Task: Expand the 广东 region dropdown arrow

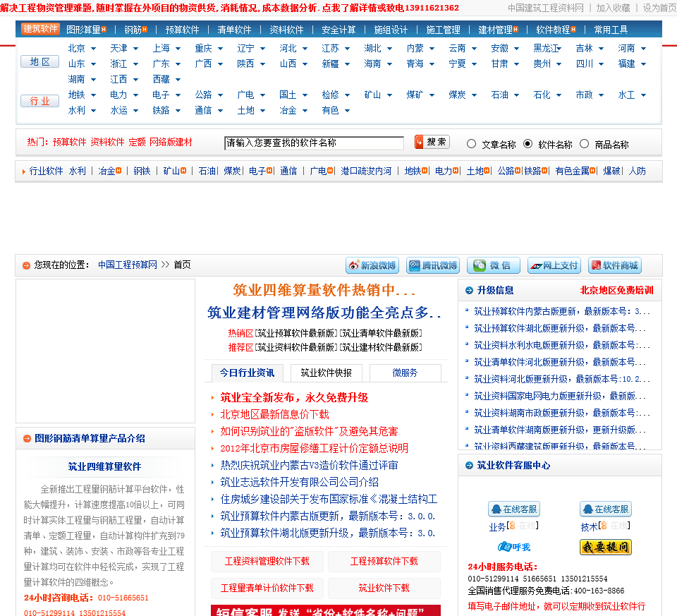Action: click(x=178, y=64)
